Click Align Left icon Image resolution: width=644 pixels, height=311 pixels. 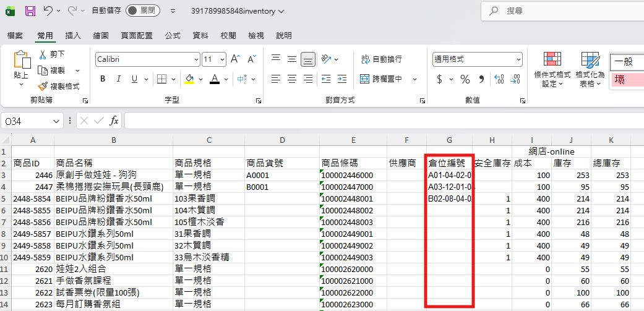[x=276, y=79]
